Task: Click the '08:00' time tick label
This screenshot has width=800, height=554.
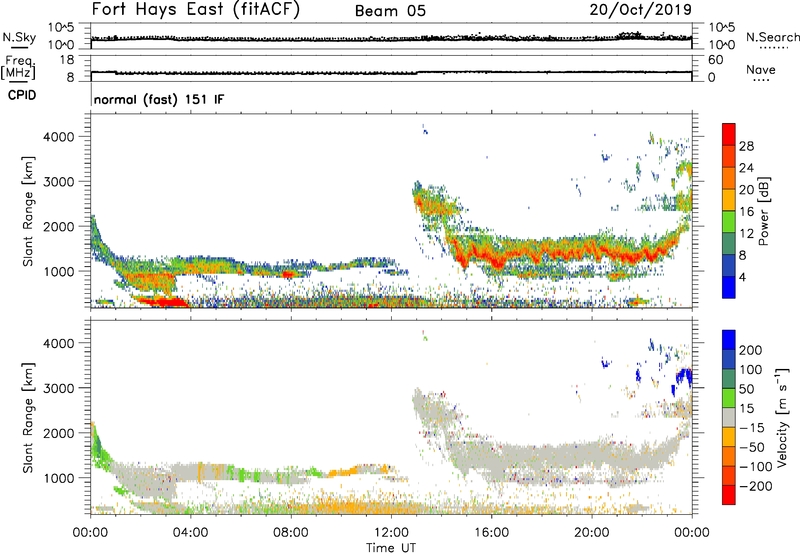Action: pyautogui.click(x=290, y=533)
